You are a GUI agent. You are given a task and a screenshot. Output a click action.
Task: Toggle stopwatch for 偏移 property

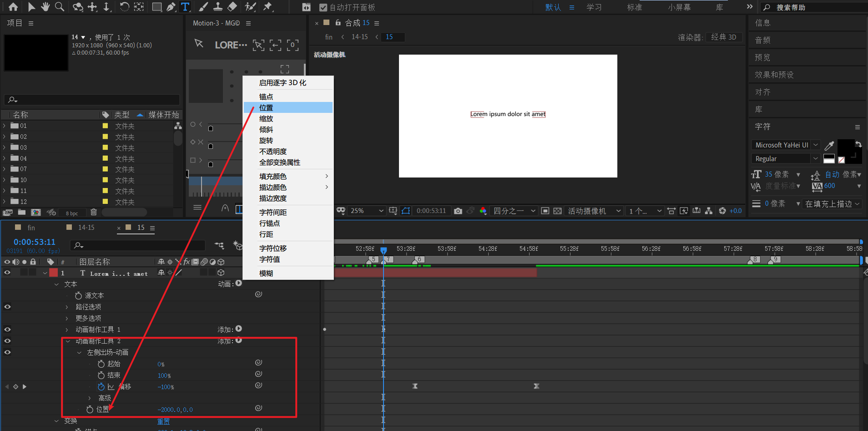[101, 387]
